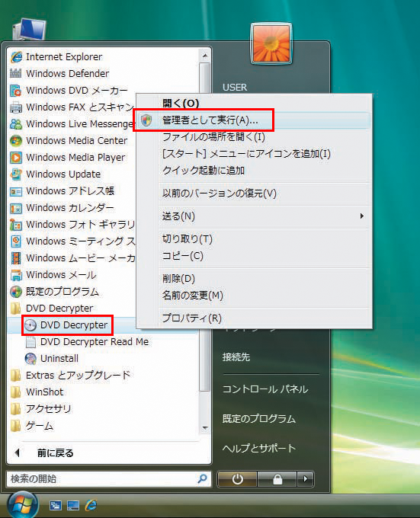
Task: Click the Windows Defender icon
Action: [x=15, y=73]
